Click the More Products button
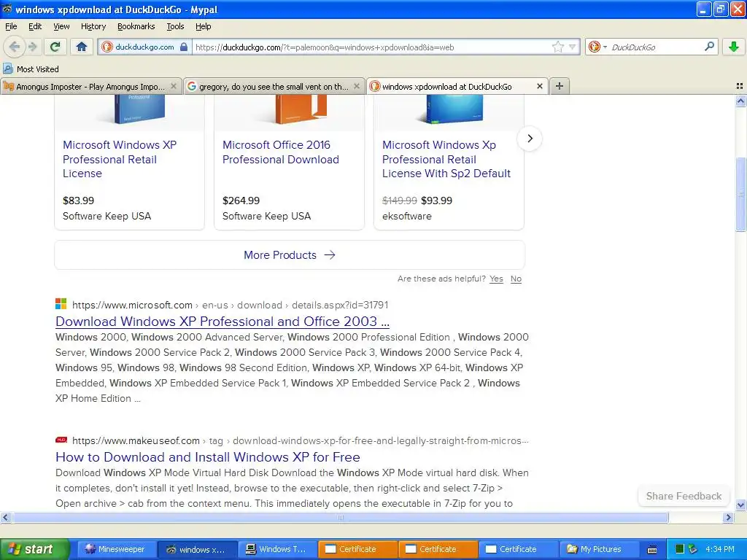 point(290,254)
